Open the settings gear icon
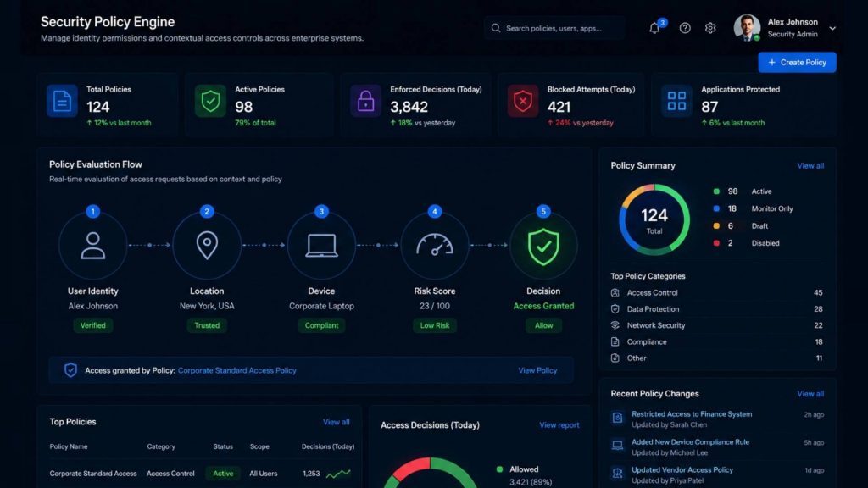The image size is (868, 488). pyautogui.click(x=710, y=28)
